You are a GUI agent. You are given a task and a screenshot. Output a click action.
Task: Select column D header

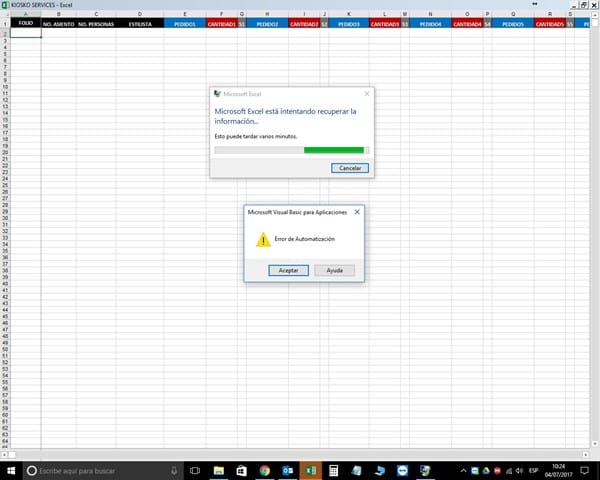pyautogui.click(x=140, y=14)
